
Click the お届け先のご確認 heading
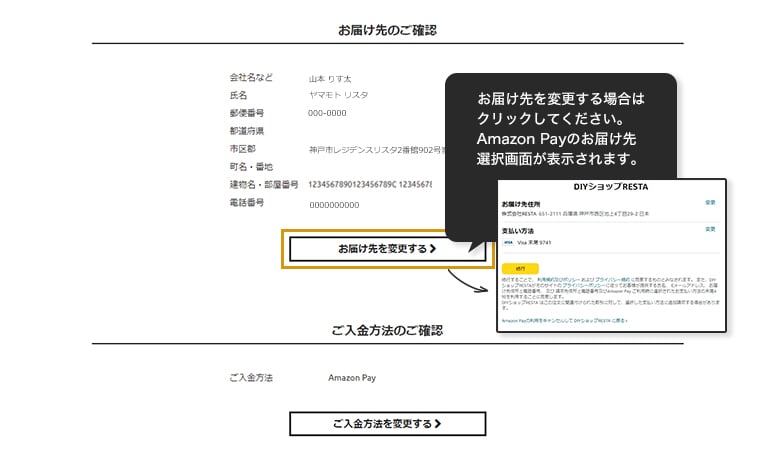tap(387, 30)
